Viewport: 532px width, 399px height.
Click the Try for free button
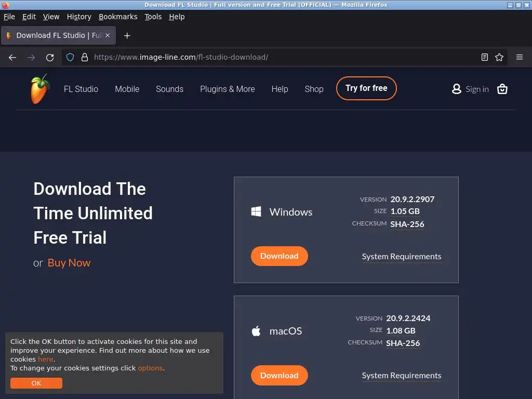point(366,88)
